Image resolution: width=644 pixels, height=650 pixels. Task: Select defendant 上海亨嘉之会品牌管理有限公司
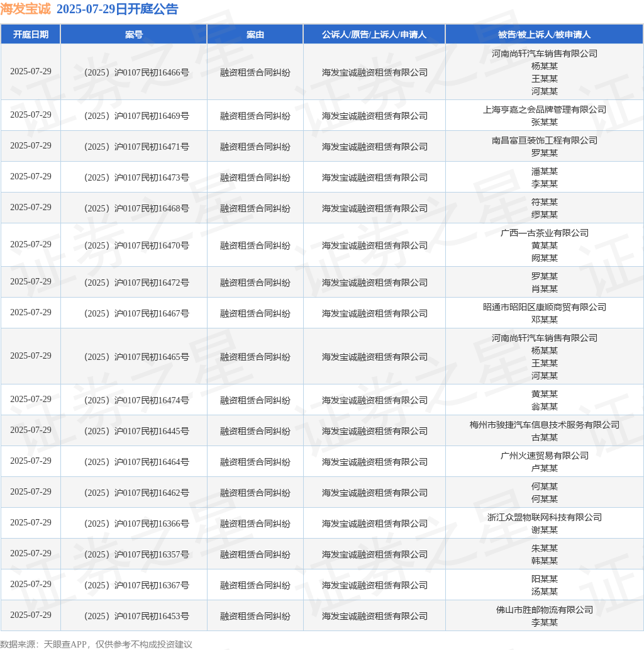[544, 110]
